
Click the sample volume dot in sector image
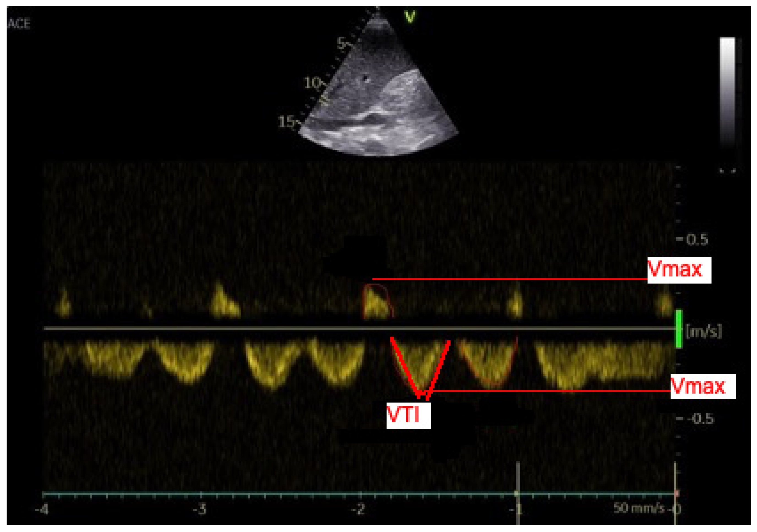365,78
